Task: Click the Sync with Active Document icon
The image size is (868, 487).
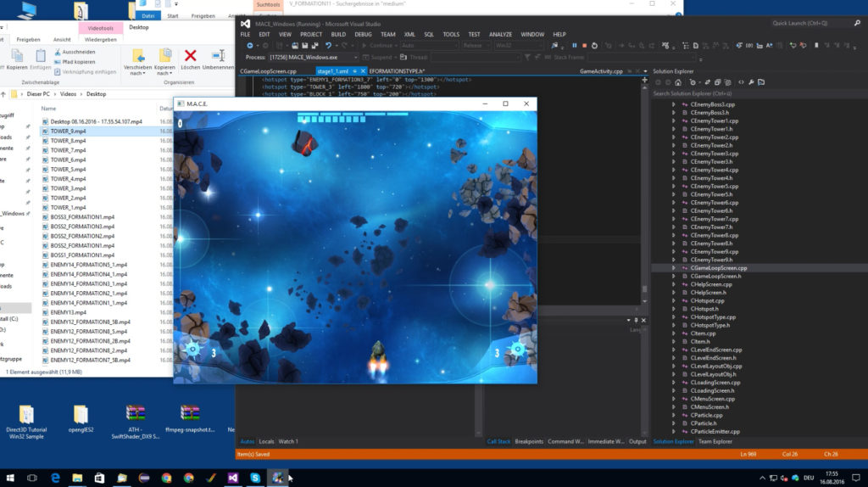Action: (x=708, y=82)
